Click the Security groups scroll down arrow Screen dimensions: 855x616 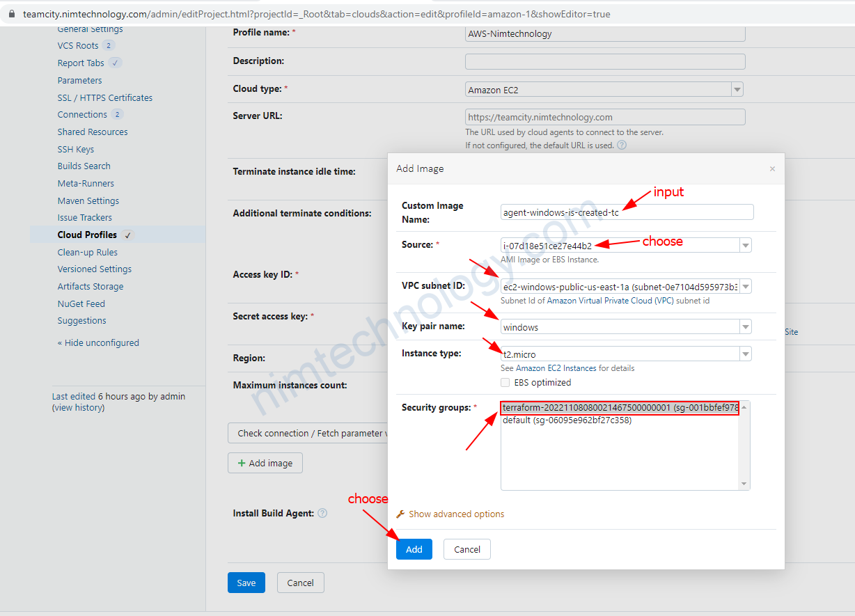tap(744, 484)
